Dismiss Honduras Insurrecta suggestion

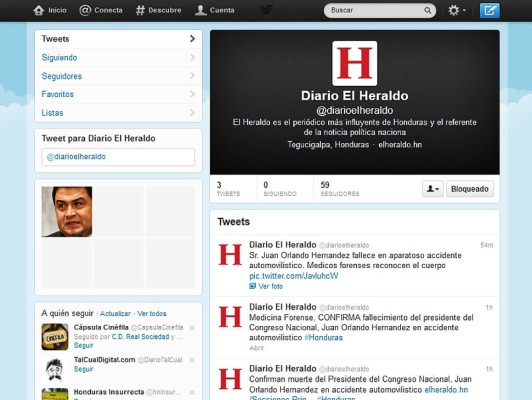[192, 393]
